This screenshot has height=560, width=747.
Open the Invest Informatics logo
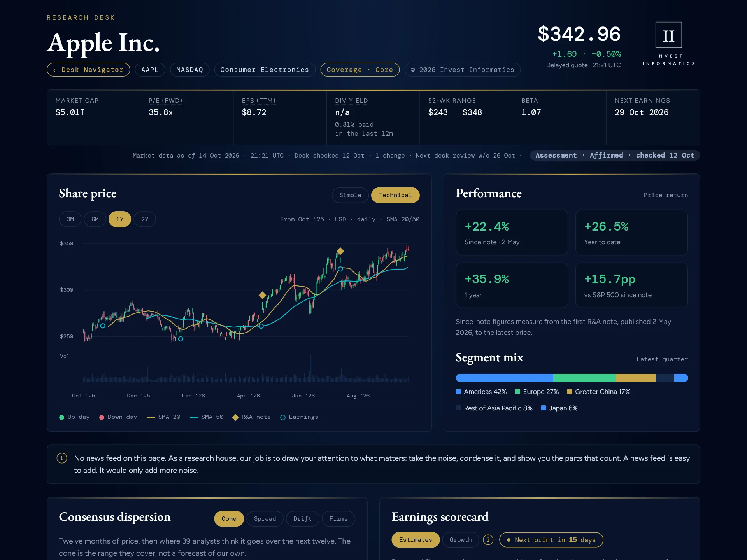[668, 44]
